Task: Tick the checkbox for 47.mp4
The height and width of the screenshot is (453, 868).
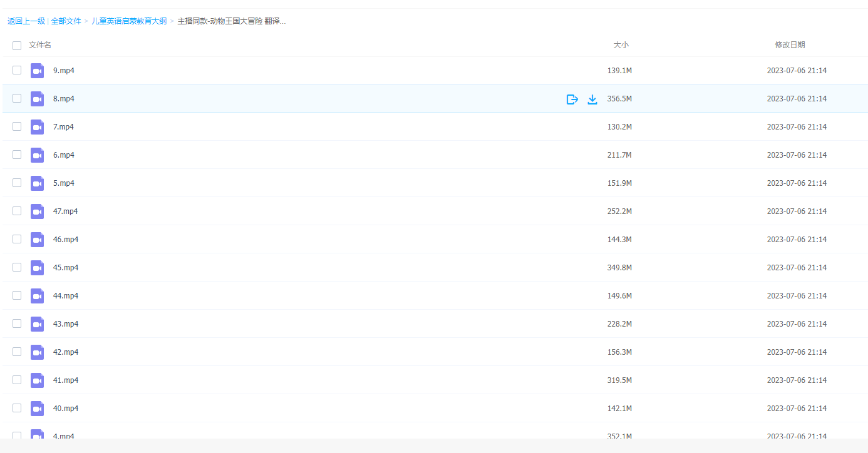Action: coord(17,211)
